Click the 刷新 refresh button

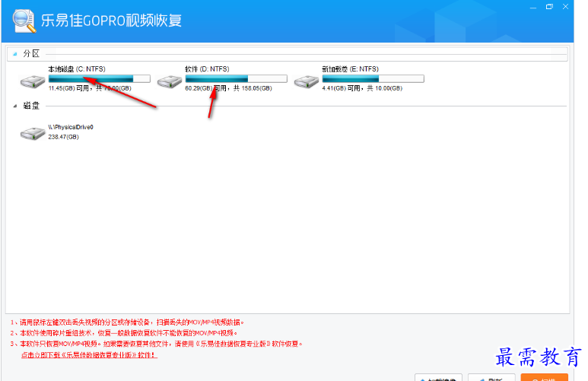pyautogui.click(x=491, y=377)
